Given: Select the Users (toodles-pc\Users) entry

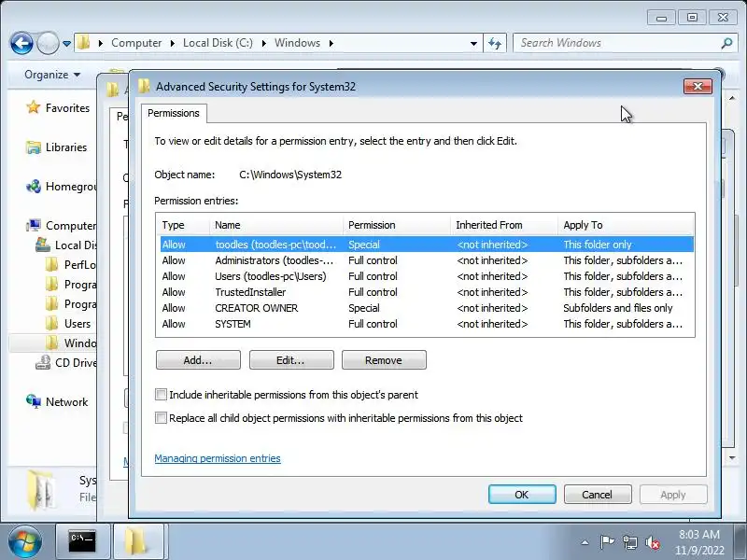Looking at the screenshot, I should [427, 276].
